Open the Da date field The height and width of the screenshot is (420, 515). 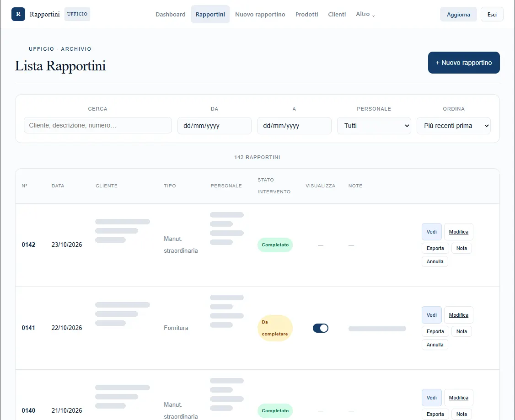pos(215,126)
